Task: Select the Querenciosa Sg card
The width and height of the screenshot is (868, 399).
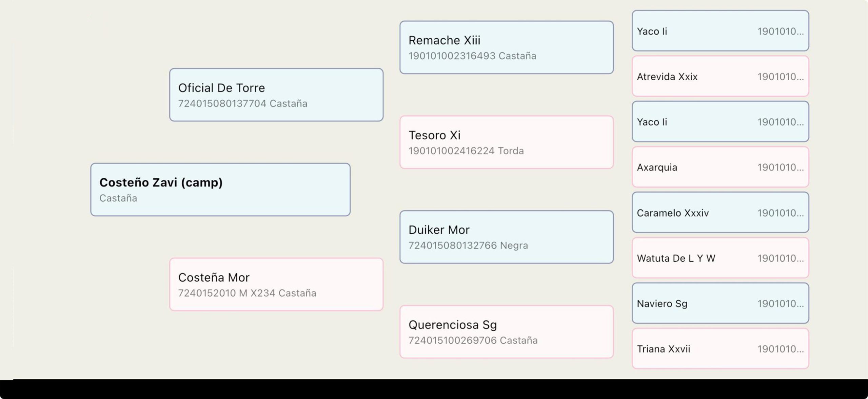Action: [507, 332]
